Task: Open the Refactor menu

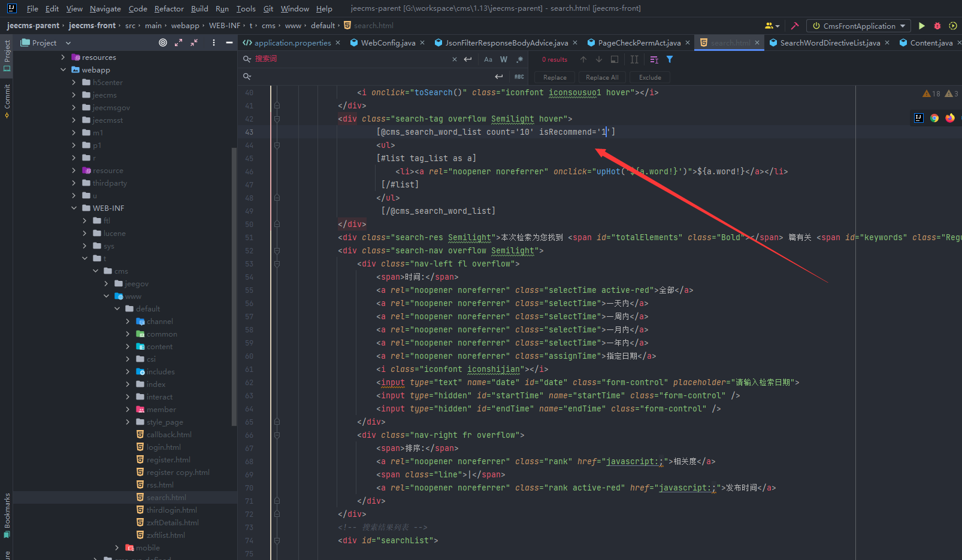Action: point(169,8)
